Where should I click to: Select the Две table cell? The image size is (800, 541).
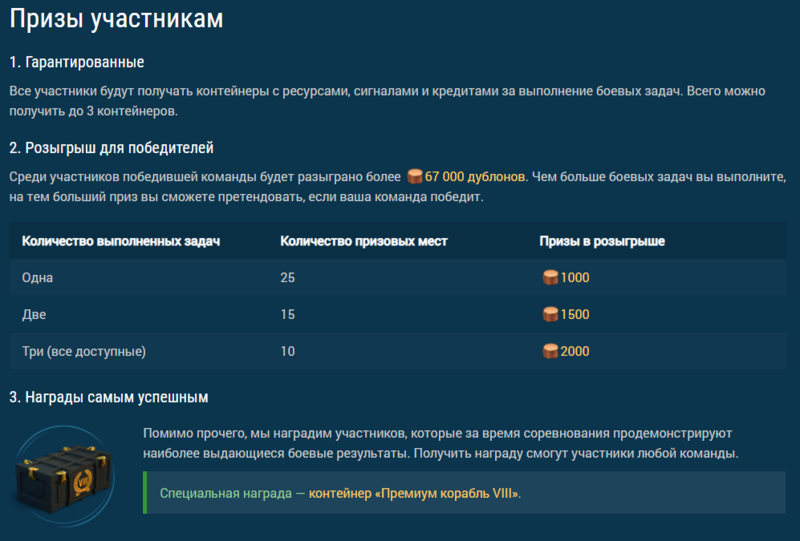click(x=34, y=314)
